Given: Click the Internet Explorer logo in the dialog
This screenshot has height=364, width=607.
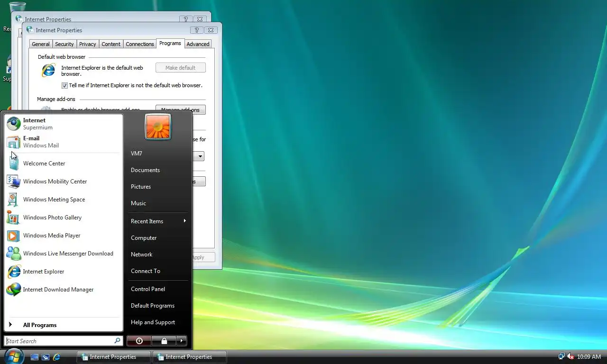Looking at the screenshot, I should [x=48, y=71].
